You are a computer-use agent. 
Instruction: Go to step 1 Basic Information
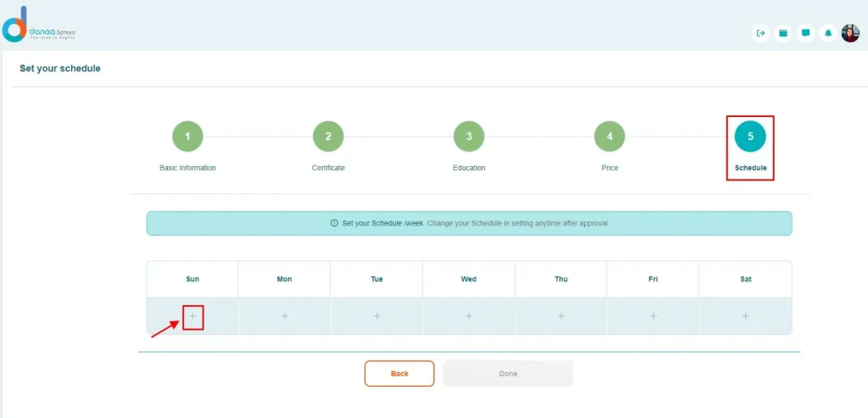click(187, 136)
